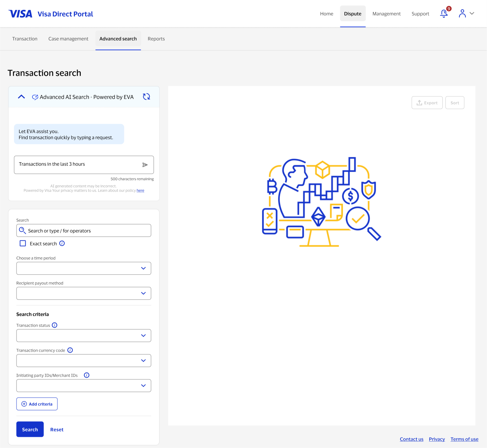Open the user profile icon
Image resolution: width=487 pixels, height=448 pixels.
pyautogui.click(x=462, y=14)
